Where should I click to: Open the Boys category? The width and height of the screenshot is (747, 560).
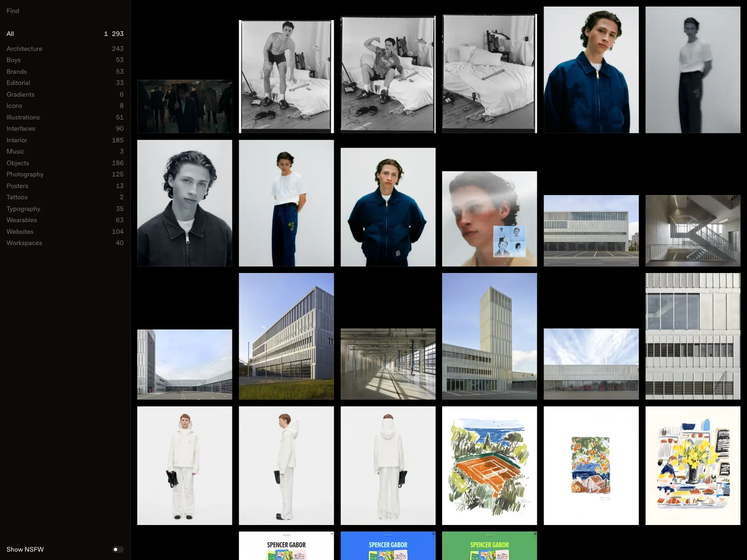65,60
